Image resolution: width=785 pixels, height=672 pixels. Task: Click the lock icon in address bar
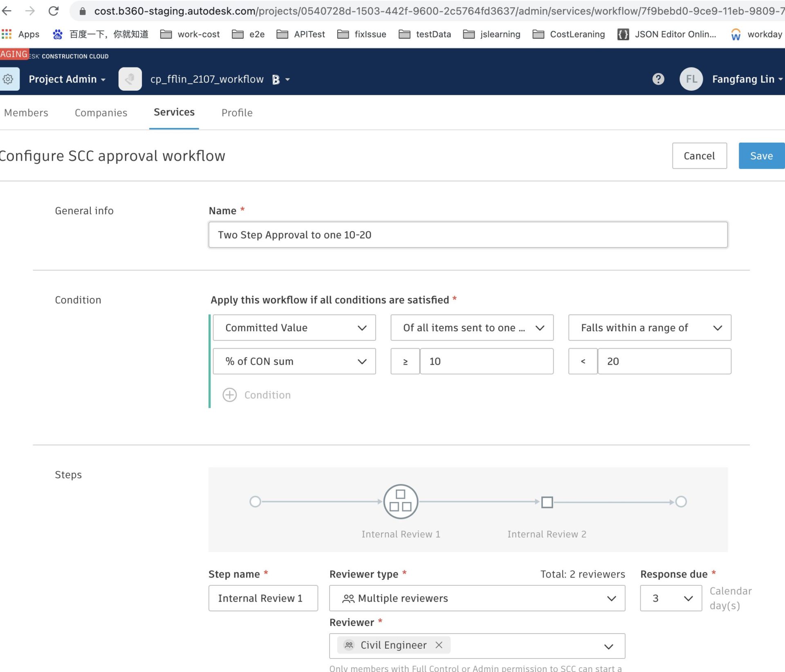(83, 11)
